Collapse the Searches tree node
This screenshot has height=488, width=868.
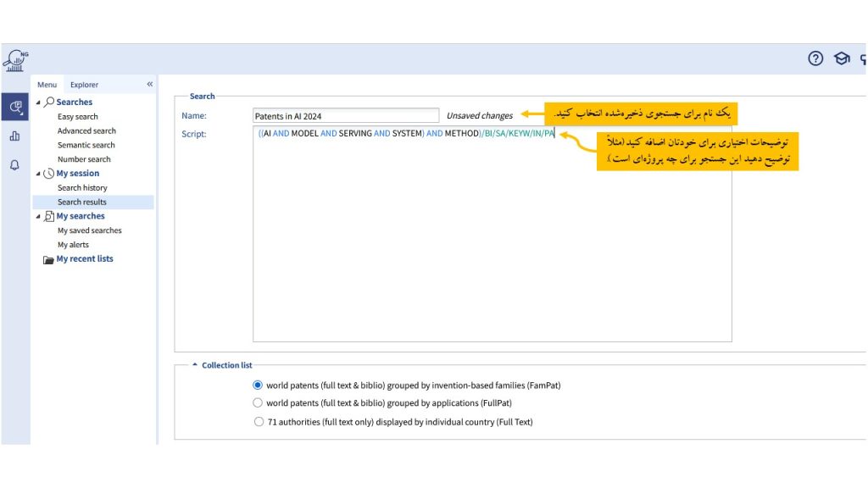point(38,103)
